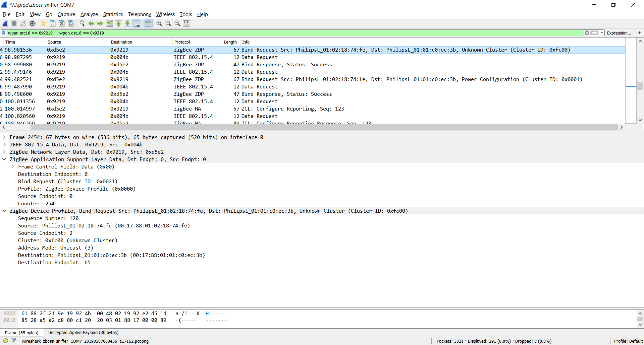
Task: Expand the IEEE 802.15.4 Data layer
Action: tap(4, 145)
